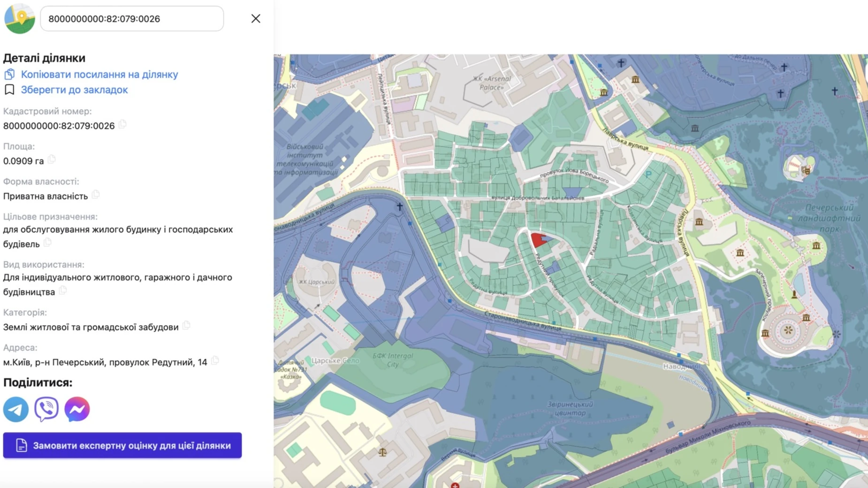Viewport: 868px width, 488px height.
Task: Click the bookmark icon beside save link
Action: pyautogui.click(x=9, y=90)
